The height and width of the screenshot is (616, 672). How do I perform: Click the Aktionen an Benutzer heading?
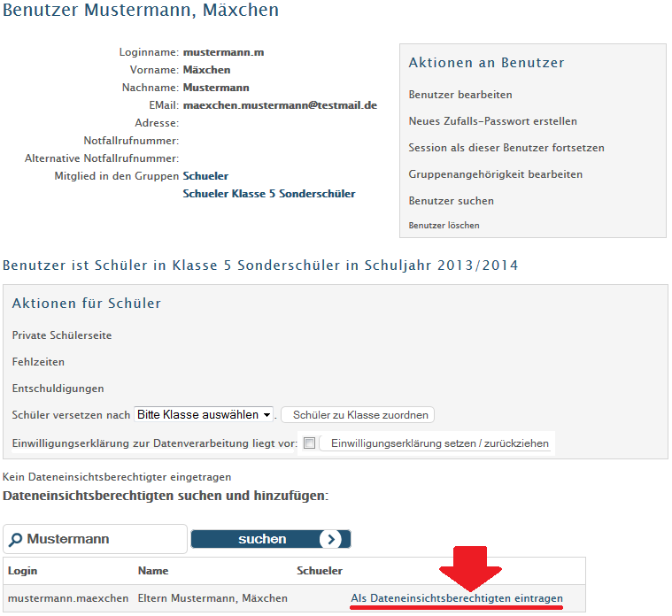click(486, 63)
